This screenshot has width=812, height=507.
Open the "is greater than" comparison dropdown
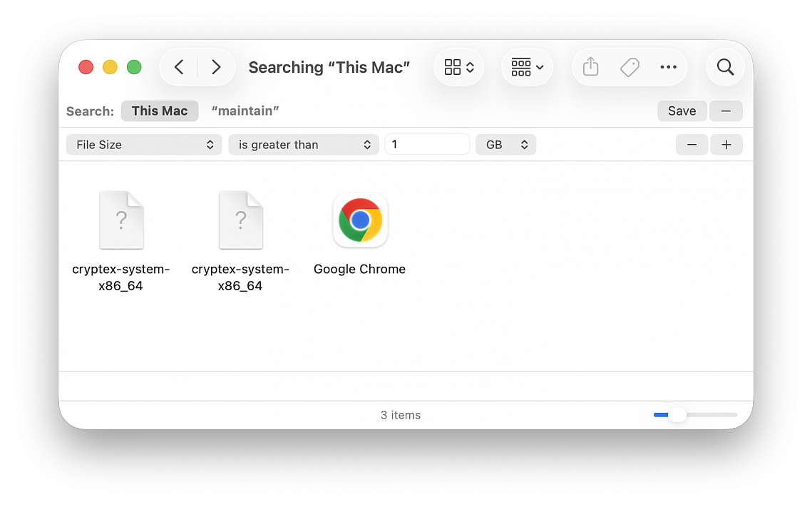pos(304,145)
